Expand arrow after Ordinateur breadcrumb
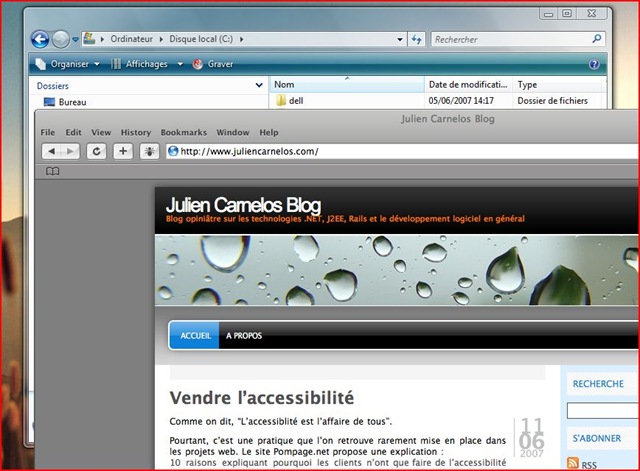This screenshot has height=471, width=640. click(x=161, y=39)
